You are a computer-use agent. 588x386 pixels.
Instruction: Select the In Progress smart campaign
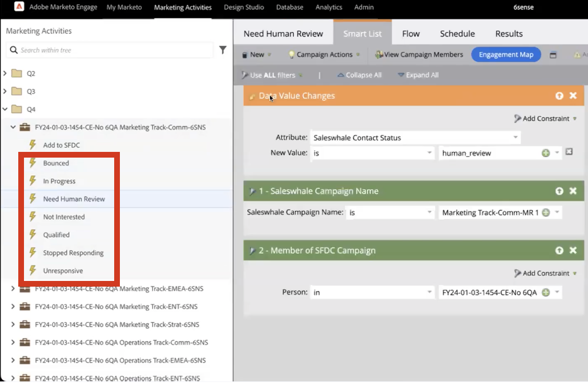(59, 181)
